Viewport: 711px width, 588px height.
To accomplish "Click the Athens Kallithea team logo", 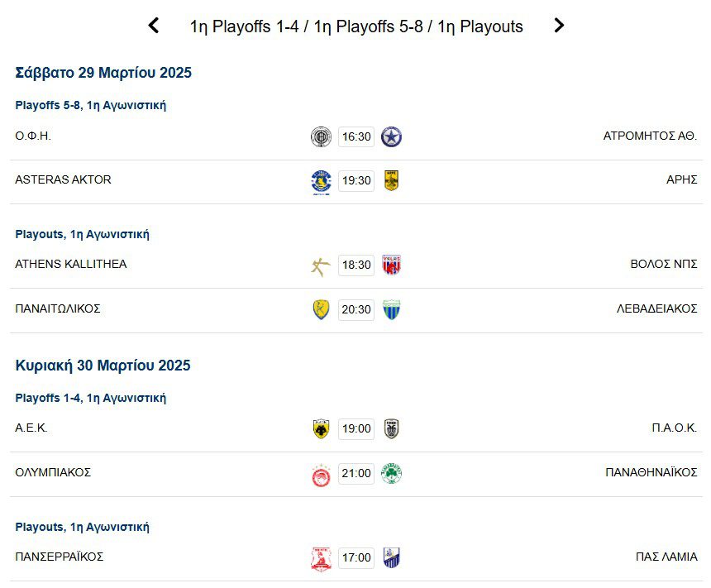I will [321, 265].
